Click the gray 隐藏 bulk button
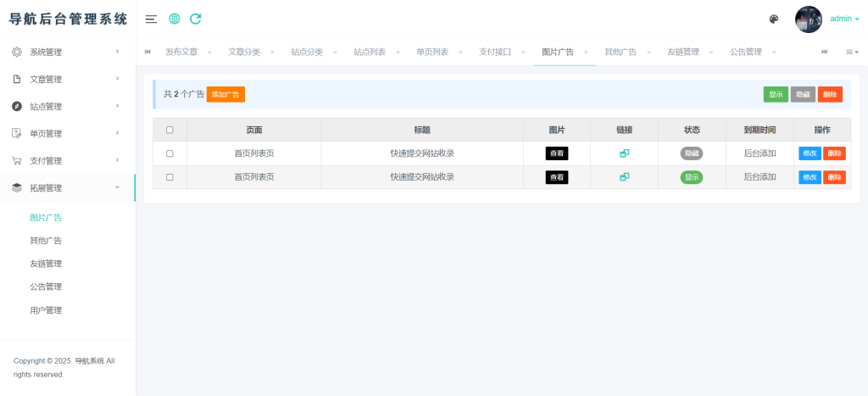This screenshot has width=868, height=396. pos(804,95)
